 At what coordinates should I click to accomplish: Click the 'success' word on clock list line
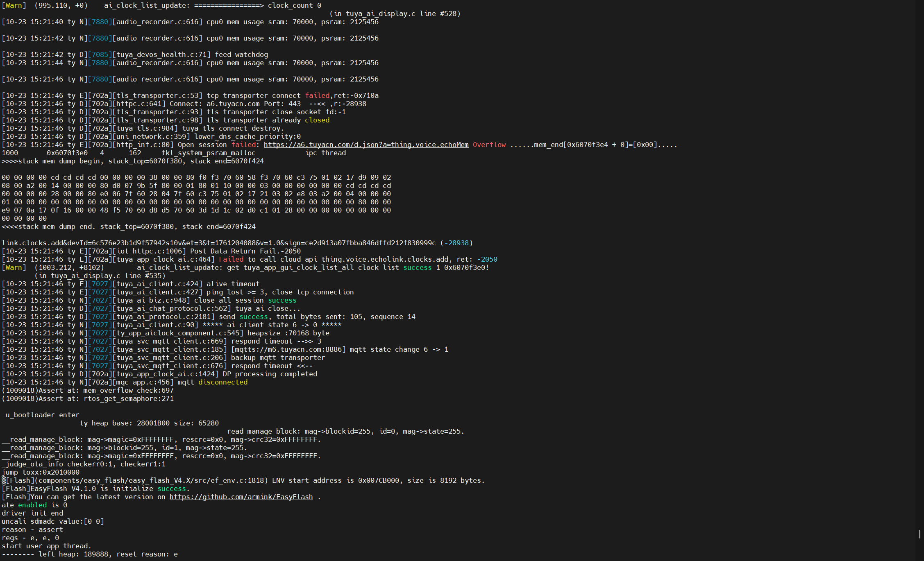click(x=417, y=267)
